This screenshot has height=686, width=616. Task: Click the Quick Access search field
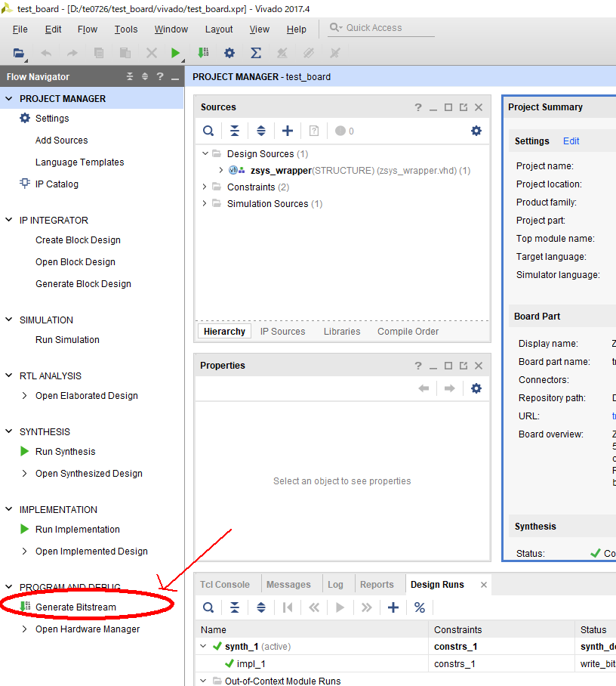click(x=388, y=28)
